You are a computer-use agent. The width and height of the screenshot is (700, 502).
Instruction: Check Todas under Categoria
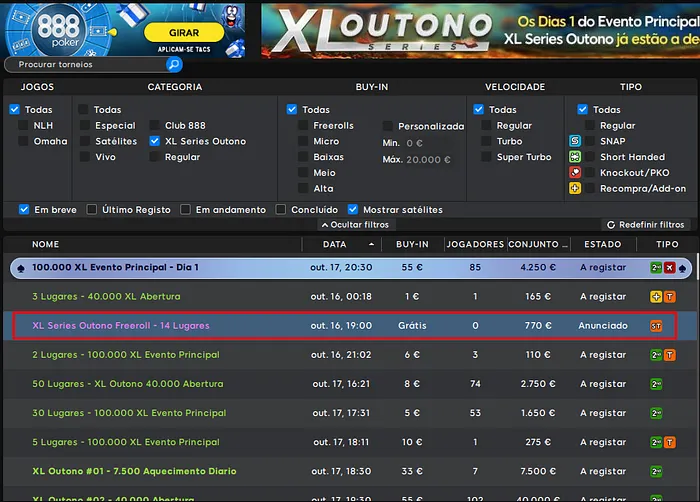(83, 109)
